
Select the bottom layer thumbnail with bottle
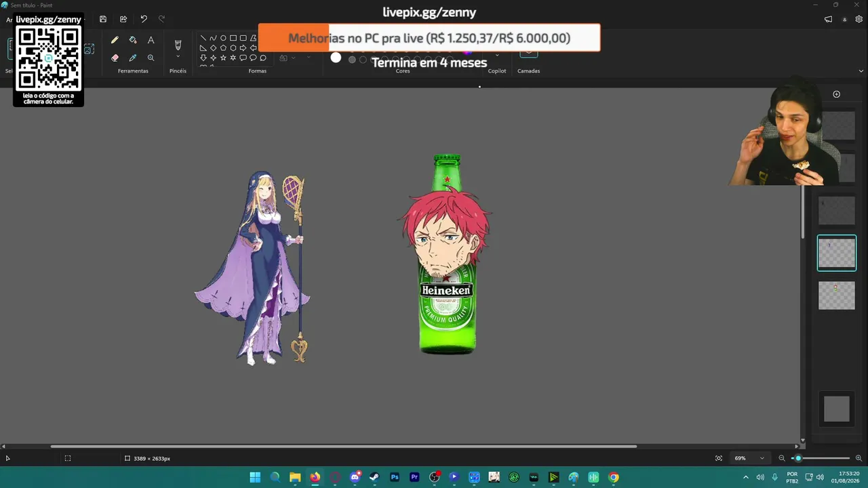click(x=837, y=296)
